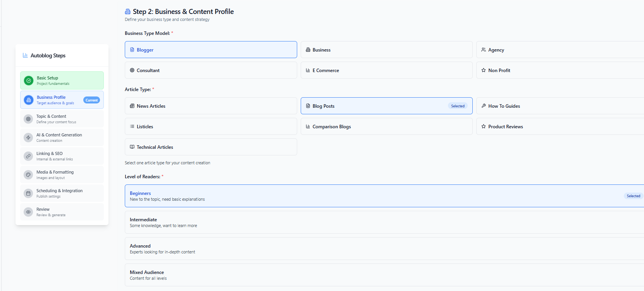Click the Basic Setup green checkmark icon
The height and width of the screenshot is (291, 644).
(x=29, y=81)
